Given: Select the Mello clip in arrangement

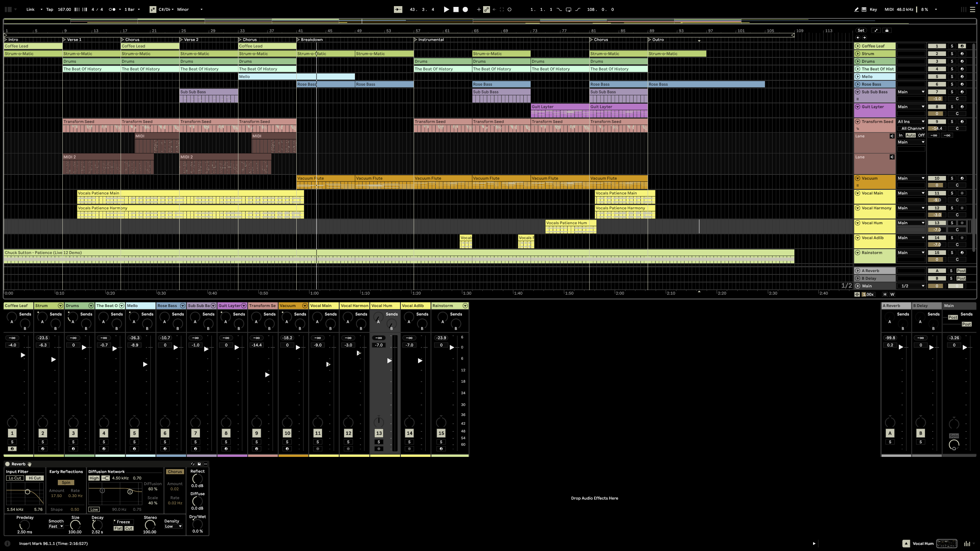Looking at the screenshot, I should [296, 77].
